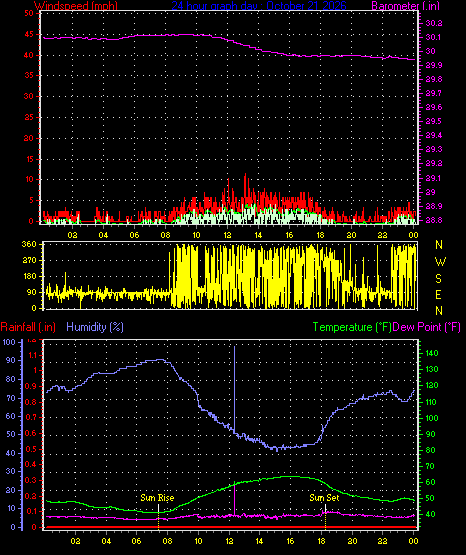Click the 29.8 barometer scale value
The image size is (466, 555).
pyautogui.click(x=434, y=79)
